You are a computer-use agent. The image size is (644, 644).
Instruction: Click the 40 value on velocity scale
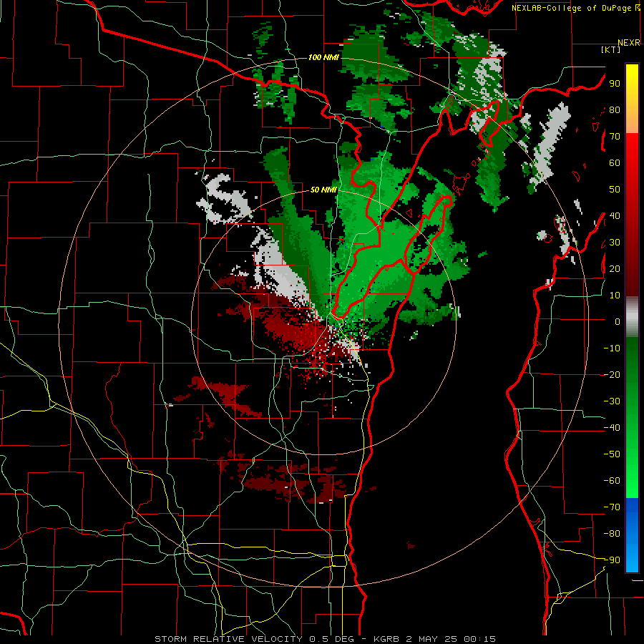pos(615,216)
